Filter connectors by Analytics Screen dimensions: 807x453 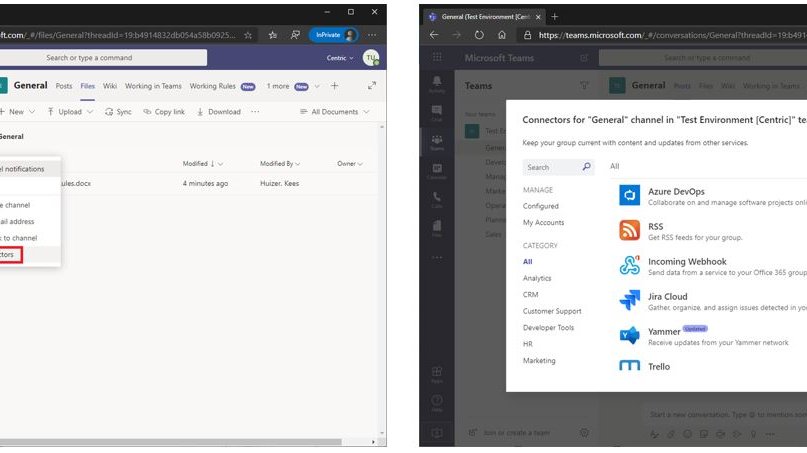point(537,278)
